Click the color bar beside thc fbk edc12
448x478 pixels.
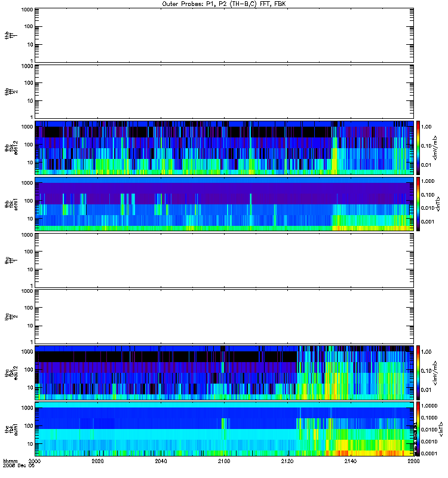point(418,373)
